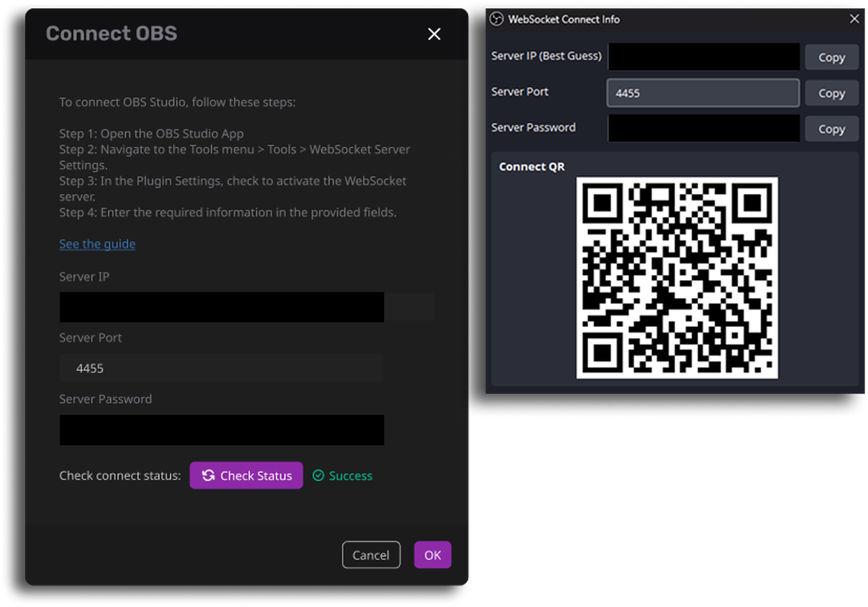Focus the Server Port field in Connect OBS
The width and height of the screenshot is (868, 607).
[x=221, y=368]
